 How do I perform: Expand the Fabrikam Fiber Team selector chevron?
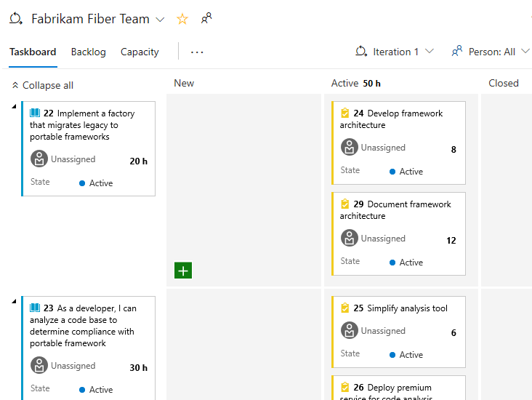[161, 20]
